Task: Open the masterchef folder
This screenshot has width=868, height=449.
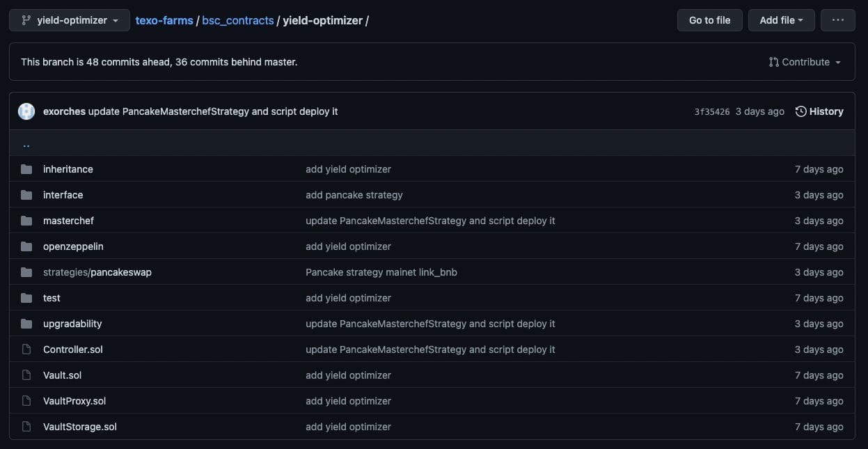Action: tap(68, 221)
